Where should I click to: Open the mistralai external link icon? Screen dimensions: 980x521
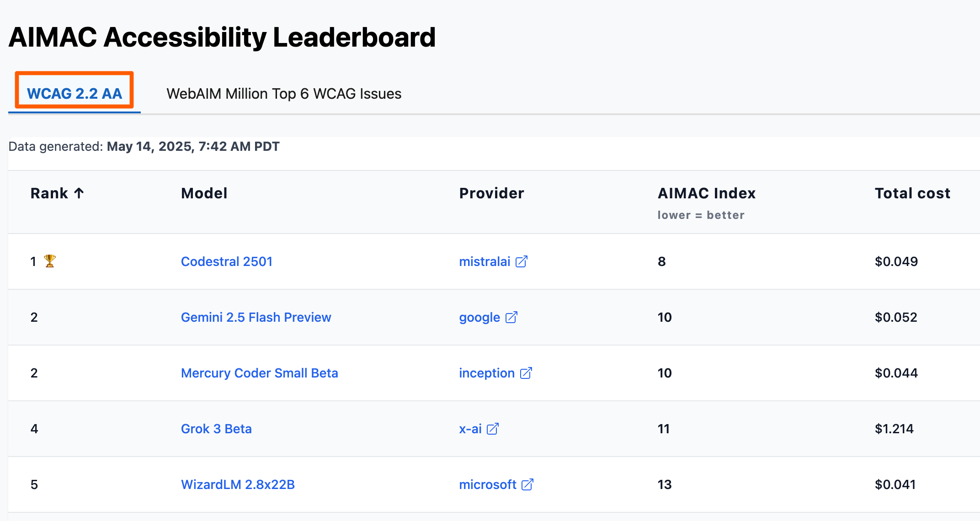(521, 261)
